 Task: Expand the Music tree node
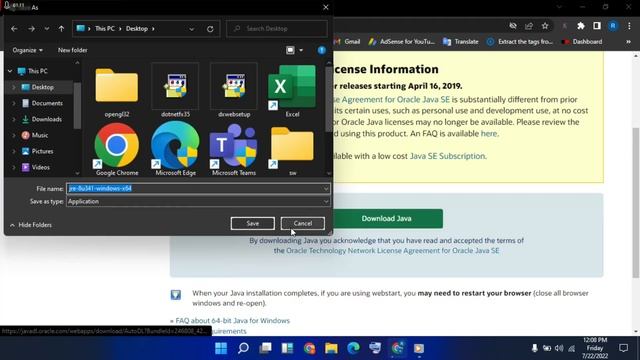14,135
